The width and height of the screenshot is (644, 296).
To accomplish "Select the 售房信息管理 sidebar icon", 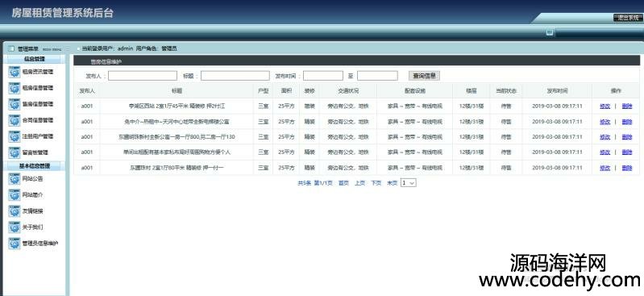I will click(15, 104).
